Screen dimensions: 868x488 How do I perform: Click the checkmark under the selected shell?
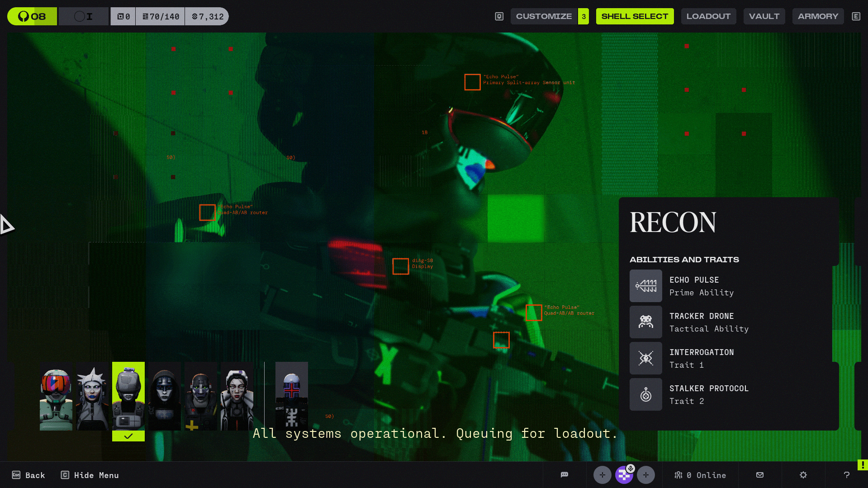[x=128, y=436]
